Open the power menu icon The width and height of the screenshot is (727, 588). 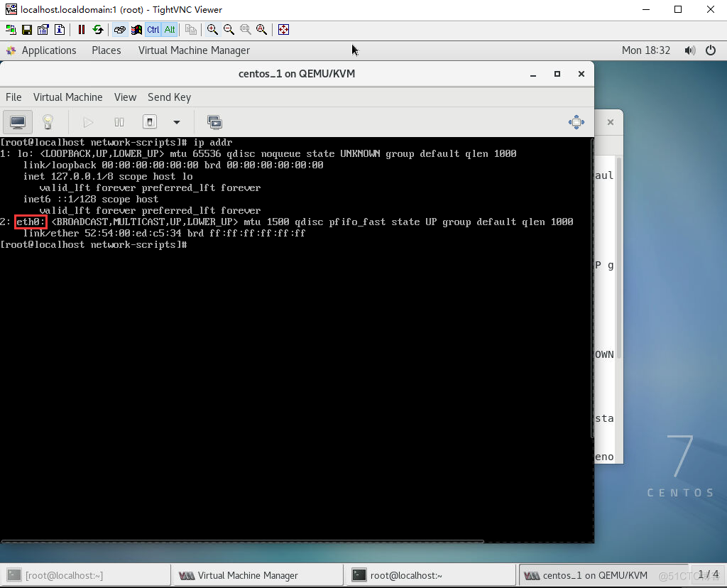710,50
